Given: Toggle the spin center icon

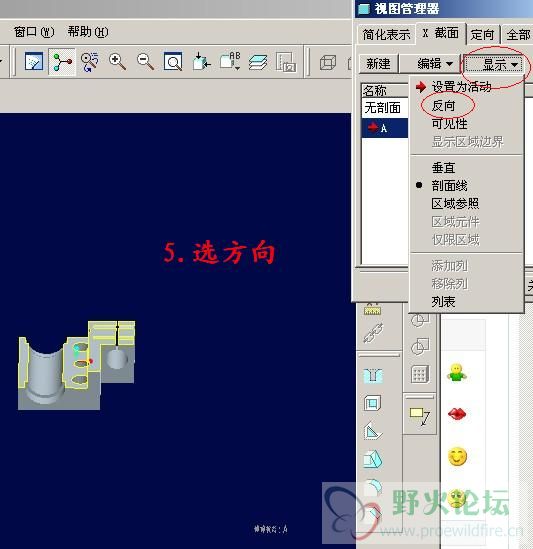Looking at the screenshot, I should point(62,62).
